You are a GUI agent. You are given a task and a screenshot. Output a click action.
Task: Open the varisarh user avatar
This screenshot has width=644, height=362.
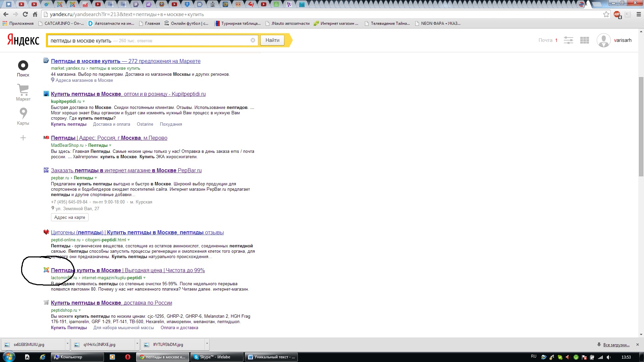click(603, 40)
